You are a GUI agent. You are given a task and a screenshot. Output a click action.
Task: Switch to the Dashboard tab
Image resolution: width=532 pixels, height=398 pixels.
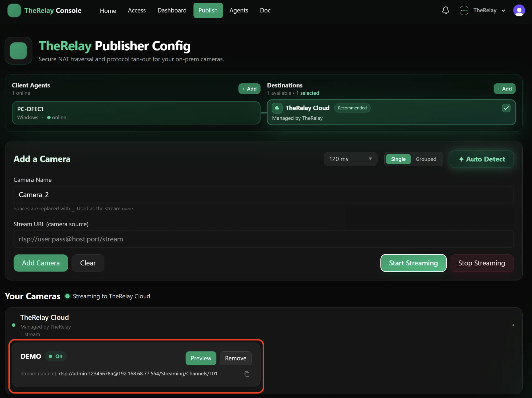coord(172,11)
